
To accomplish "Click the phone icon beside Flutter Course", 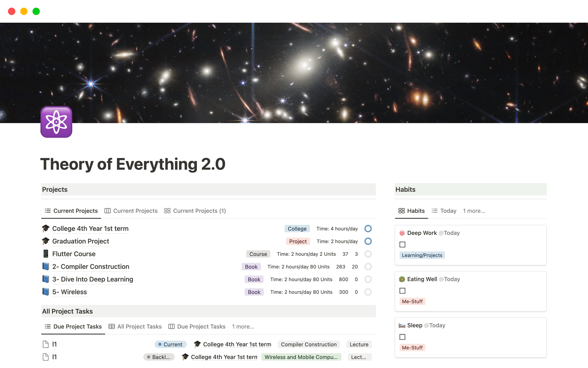I will (x=46, y=254).
